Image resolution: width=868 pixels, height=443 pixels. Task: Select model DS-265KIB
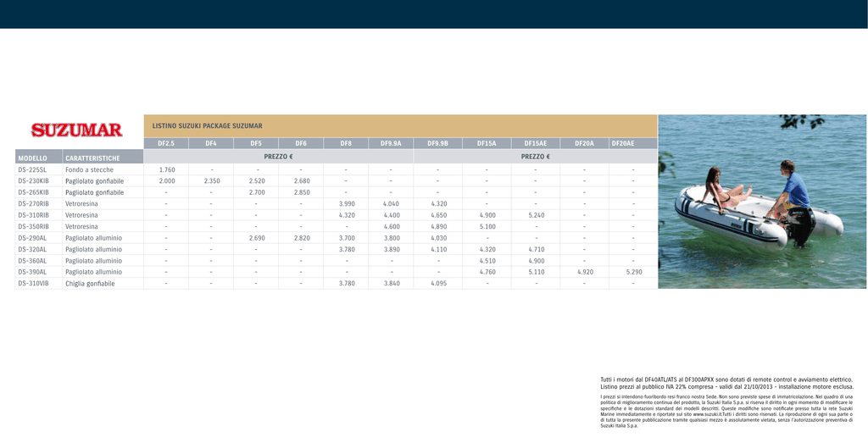[33, 192]
